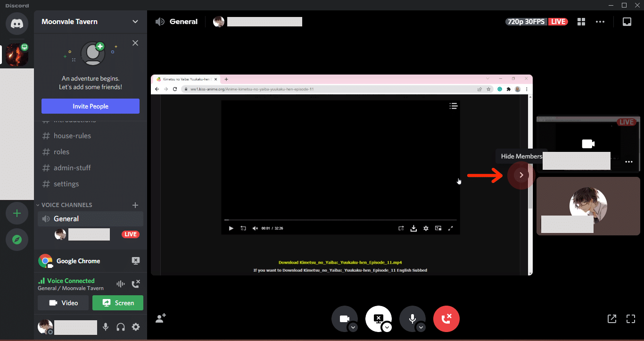This screenshot has height=341, width=644.
Task: Open the roles text channel
Action: (91, 152)
